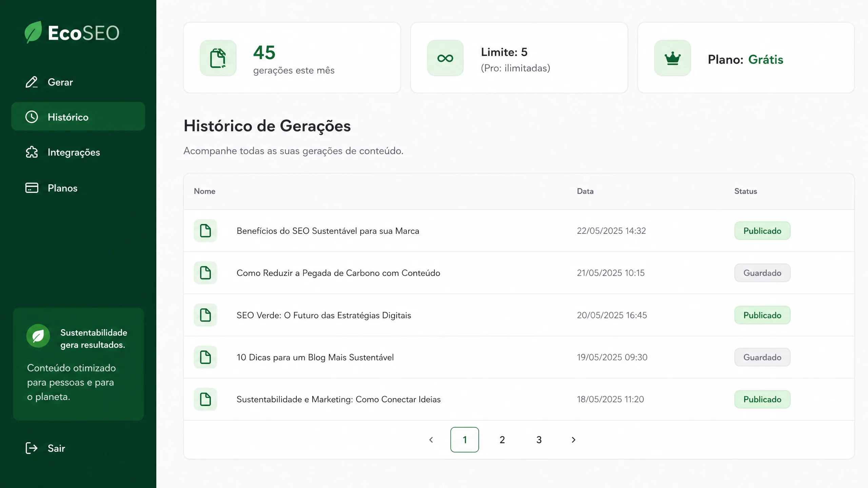Click the Status column header
Image resolution: width=868 pixels, height=488 pixels.
[746, 191]
